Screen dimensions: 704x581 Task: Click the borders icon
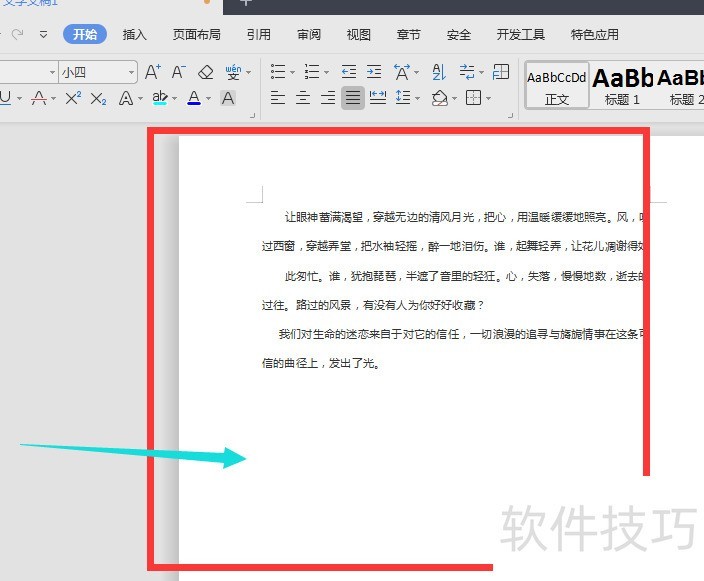click(x=474, y=97)
